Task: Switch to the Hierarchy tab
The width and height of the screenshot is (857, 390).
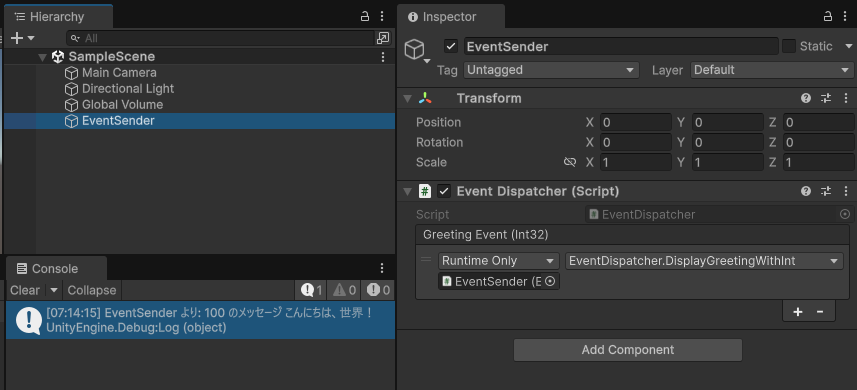Action: click(x=58, y=17)
